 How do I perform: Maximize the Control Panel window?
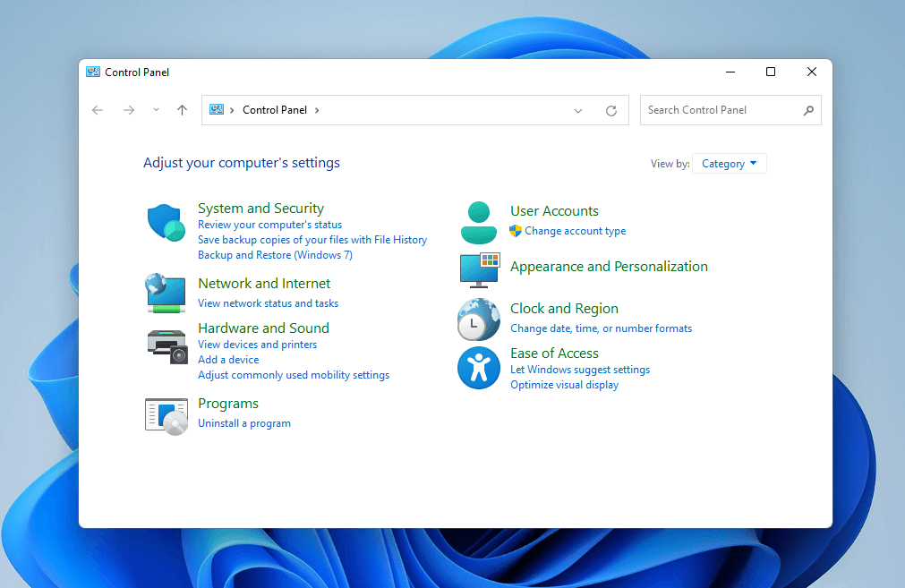[771, 72]
